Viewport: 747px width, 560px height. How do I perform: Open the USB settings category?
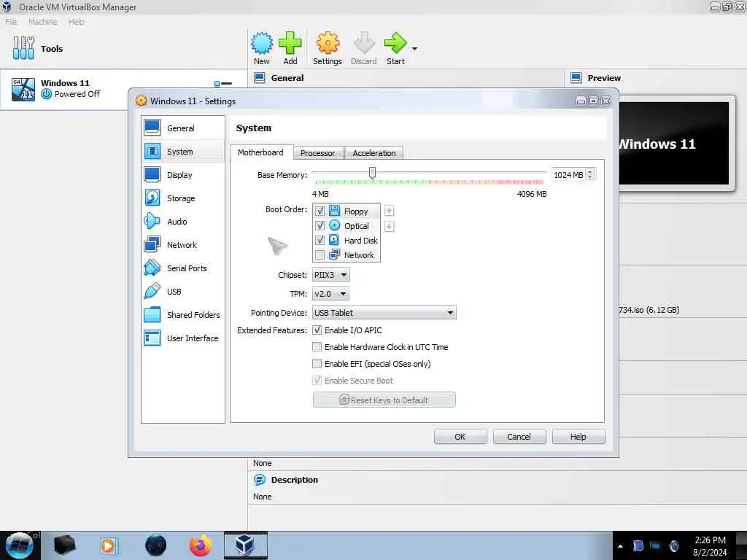click(183, 292)
